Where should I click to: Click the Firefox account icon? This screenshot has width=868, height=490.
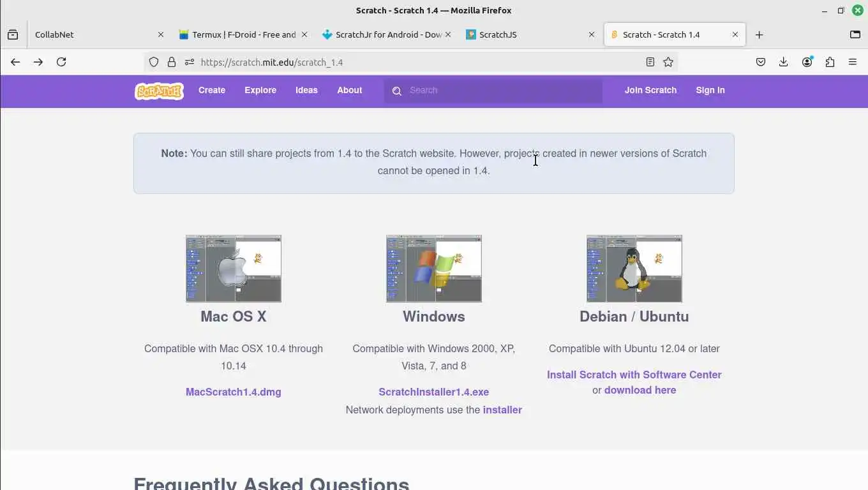(x=807, y=62)
